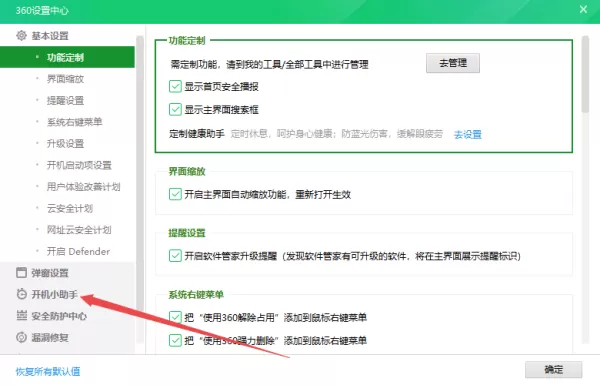Click the 基本设置 gear icon
This screenshot has height=385, width=600.
point(21,36)
